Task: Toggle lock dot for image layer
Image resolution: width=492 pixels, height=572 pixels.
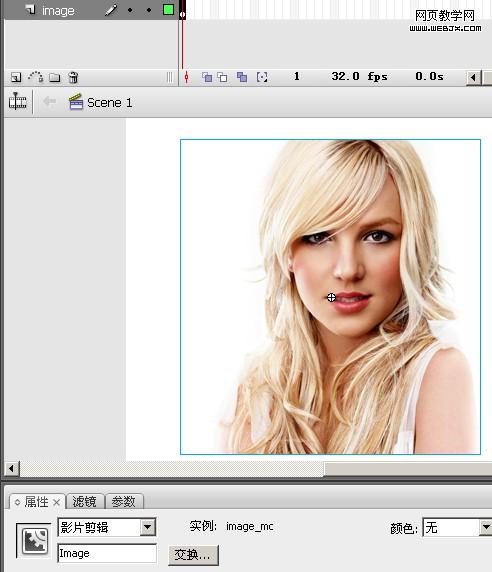Action: point(149,10)
